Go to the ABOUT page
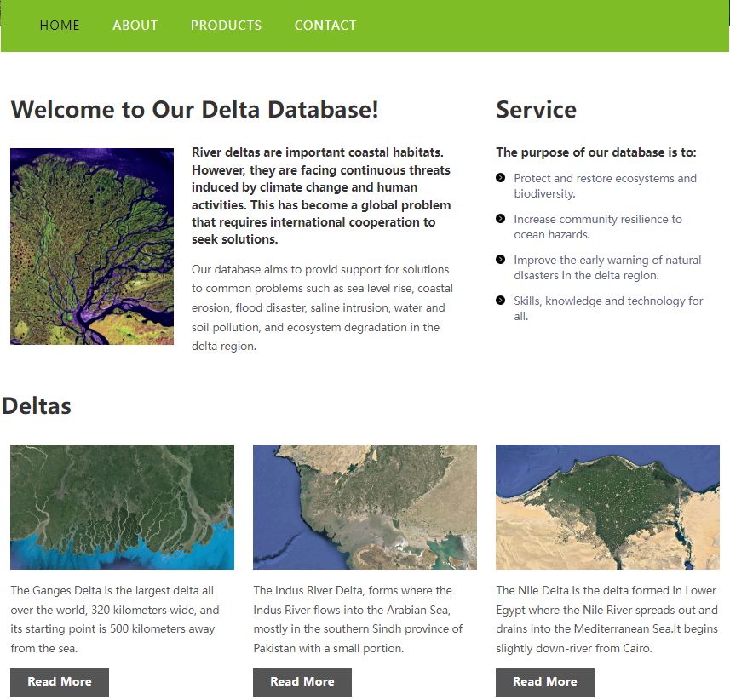Image resolution: width=730 pixels, height=700 pixels. 135,26
